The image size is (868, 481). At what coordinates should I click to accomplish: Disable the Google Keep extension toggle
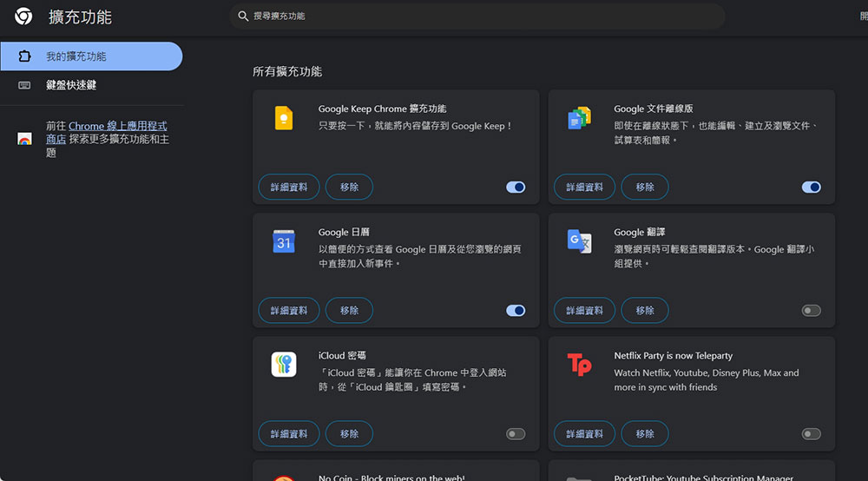[516, 187]
